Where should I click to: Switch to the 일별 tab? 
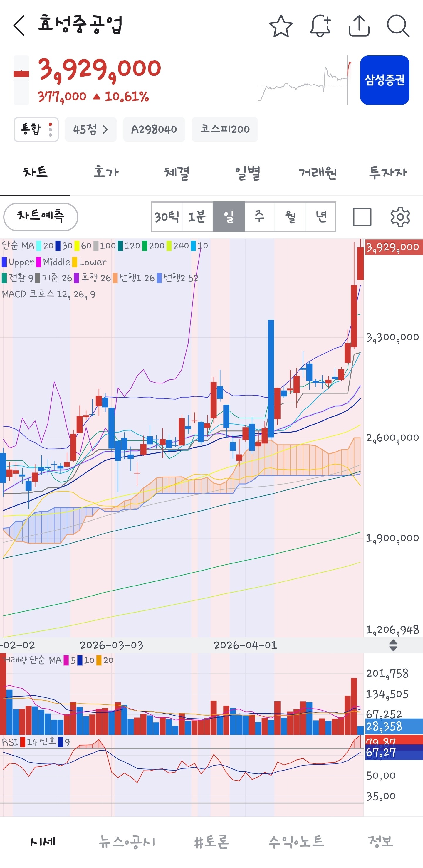click(x=247, y=173)
